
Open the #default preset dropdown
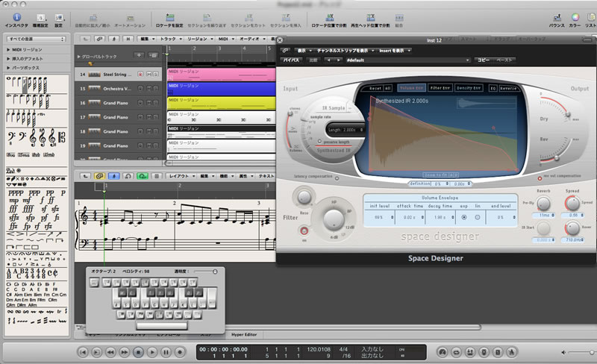[407, 58]
